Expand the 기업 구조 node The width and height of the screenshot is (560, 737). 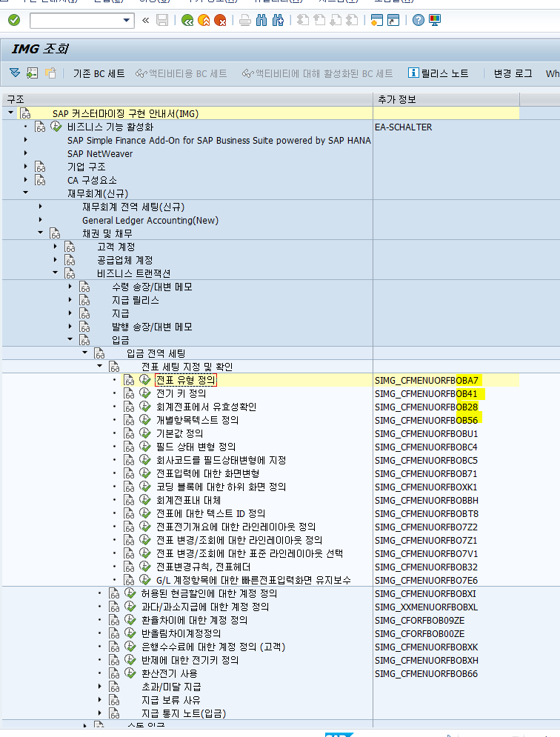point(25,167)
